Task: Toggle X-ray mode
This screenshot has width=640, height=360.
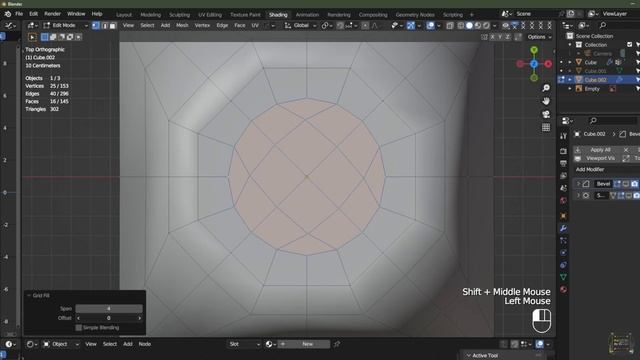Action: [450, 25]
